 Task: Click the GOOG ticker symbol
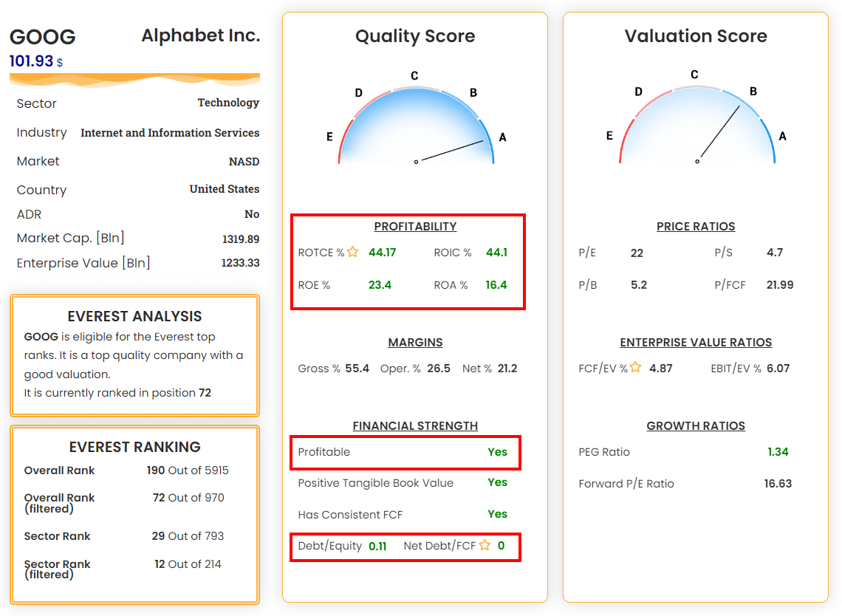pyautogui.click(x=42, y=37)
